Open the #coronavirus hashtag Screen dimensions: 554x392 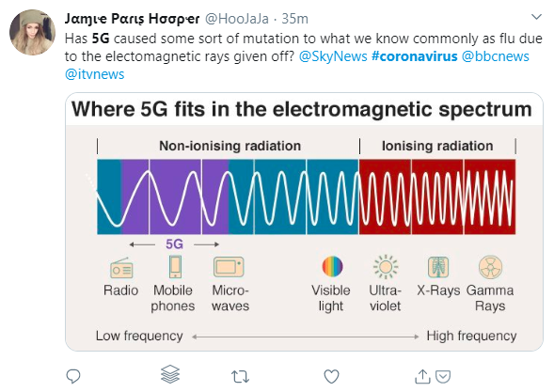click(415, 56)
